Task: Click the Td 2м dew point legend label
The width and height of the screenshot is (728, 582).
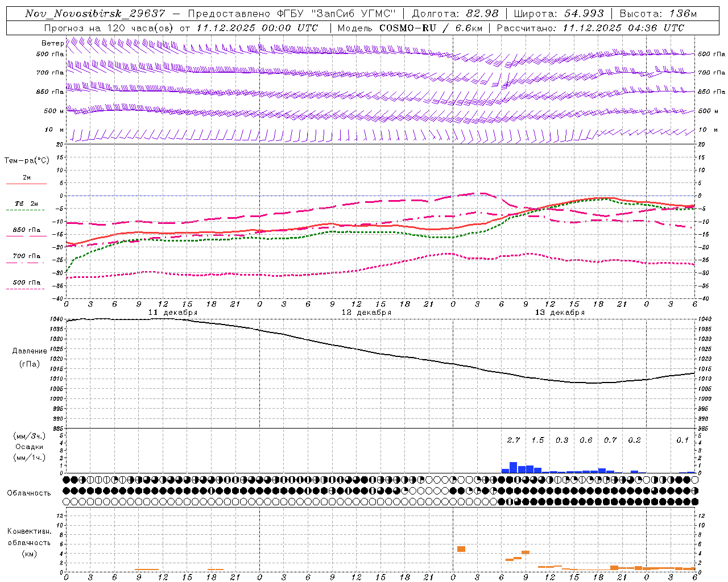Action: [x=26, y=203]
